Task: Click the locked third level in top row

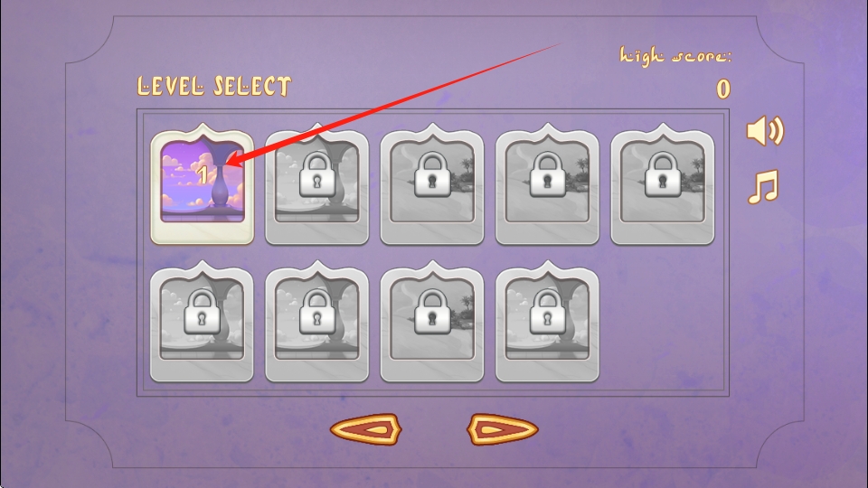Action: [432, 184]
